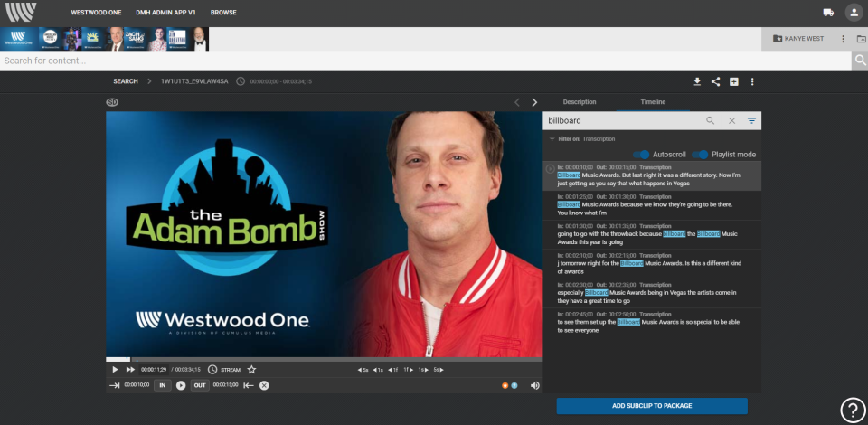This screenshot has width=868, height=425.
Task: Play the video with the play button
Action: point(115,370)
